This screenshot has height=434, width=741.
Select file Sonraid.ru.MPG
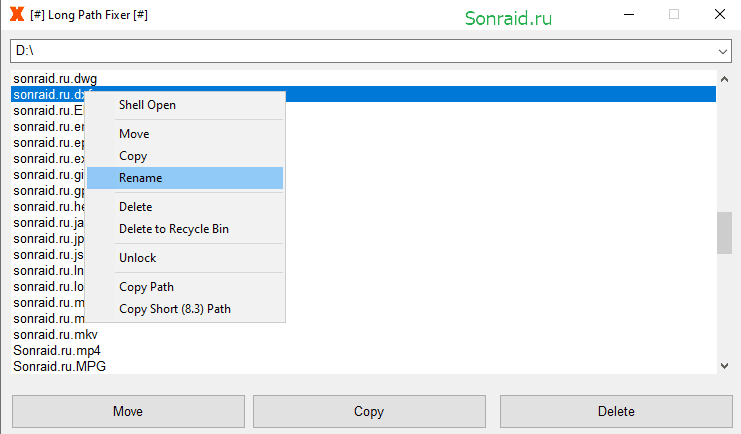click(60, 366)
